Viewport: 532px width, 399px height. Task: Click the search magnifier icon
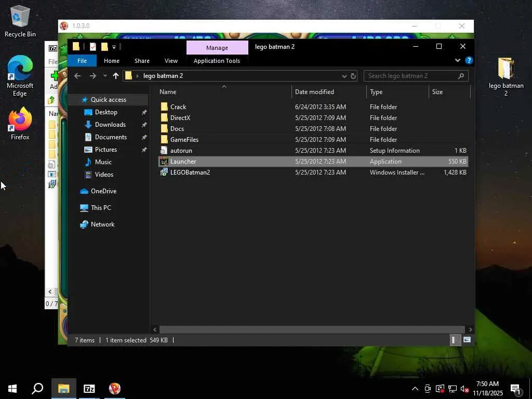coord(461,76)
